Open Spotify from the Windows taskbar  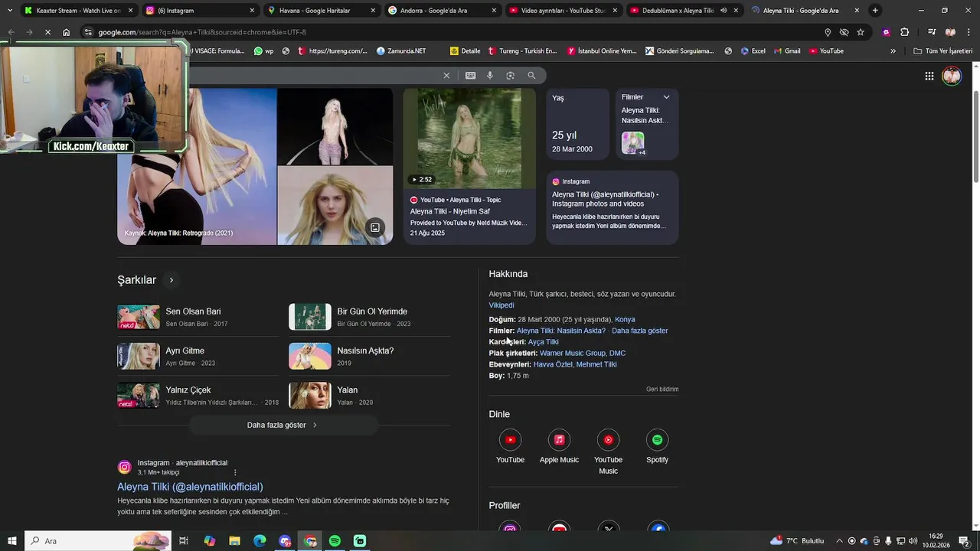point(335,541)
